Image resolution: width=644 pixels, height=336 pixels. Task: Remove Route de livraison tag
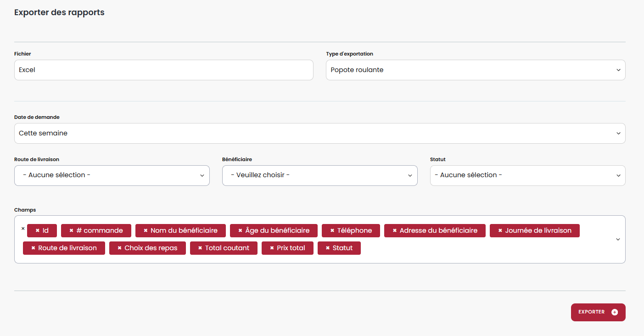click(x=33, y=248)
